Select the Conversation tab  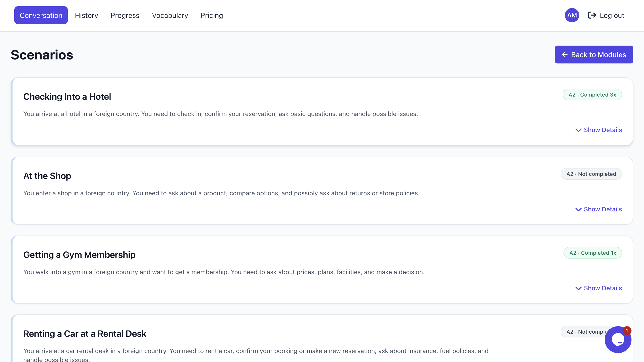coord(41,15)
